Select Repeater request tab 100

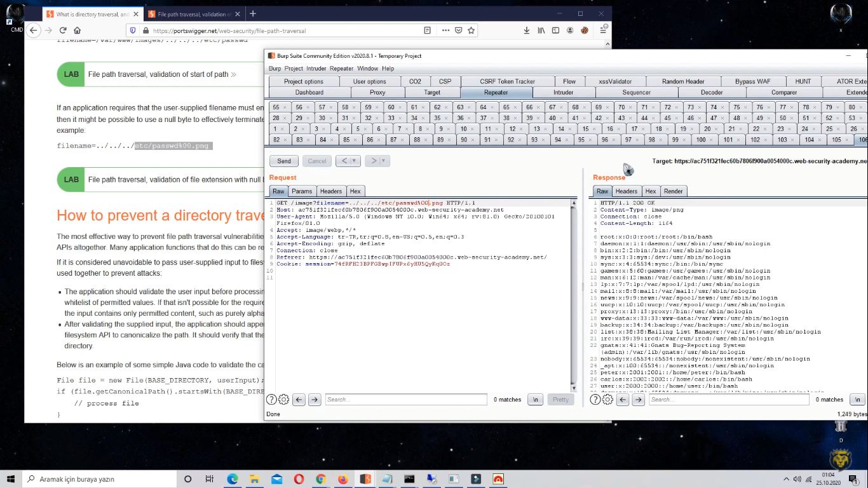tap(700, 140)
